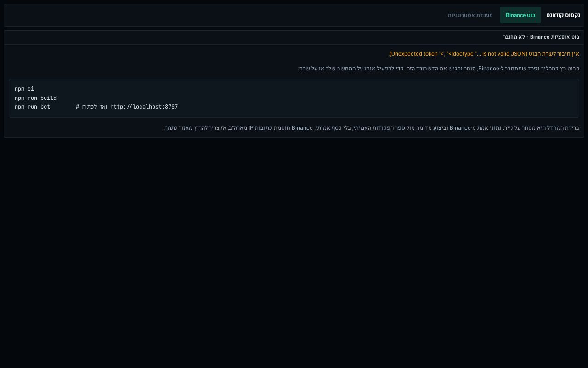The image size is (588, 368).
Task: Click the npm run bot command
Action: tap(32, 107)
